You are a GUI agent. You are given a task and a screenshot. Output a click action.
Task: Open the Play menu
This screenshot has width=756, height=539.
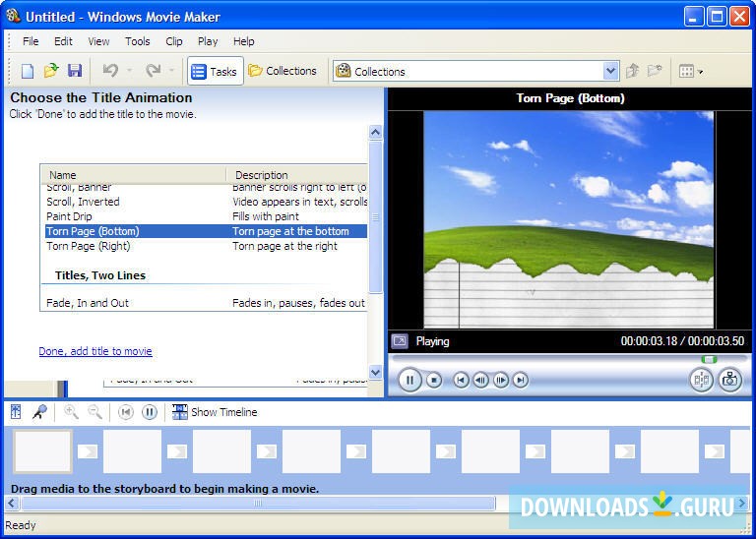pyautogui.click(x=208, y=41)
